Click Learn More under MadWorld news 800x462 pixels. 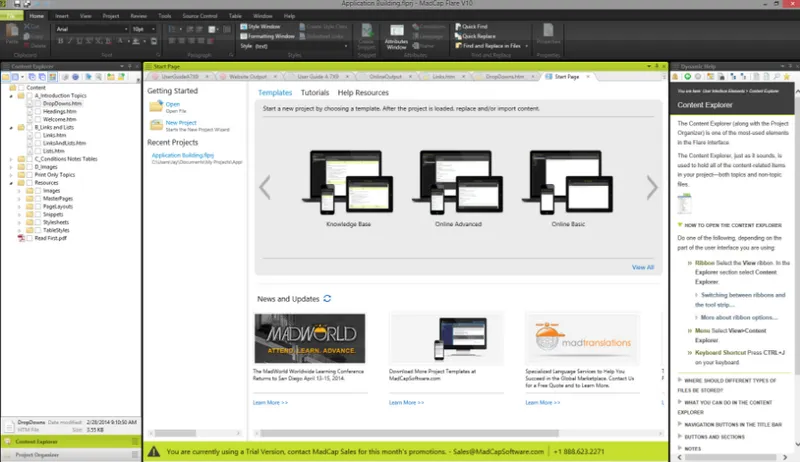[270, 402]
